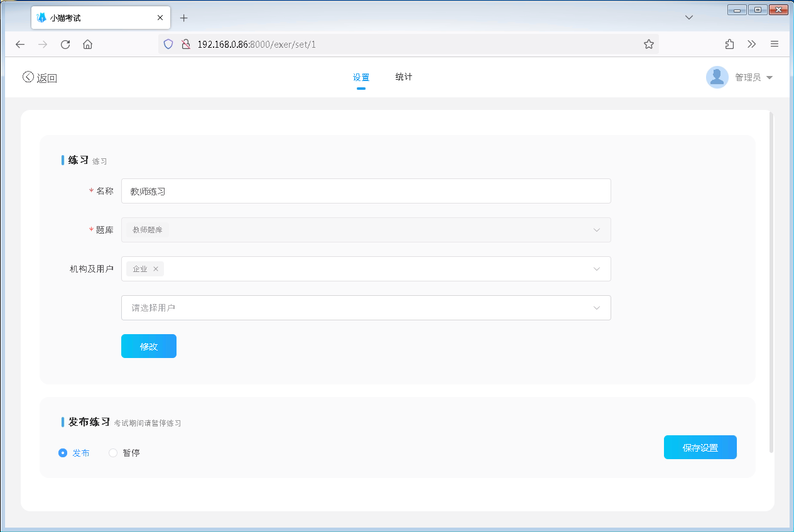The height and width of the screenshot is (532, 794).
Task: Switch to the 设置 tab
Action: pos(361,78)
